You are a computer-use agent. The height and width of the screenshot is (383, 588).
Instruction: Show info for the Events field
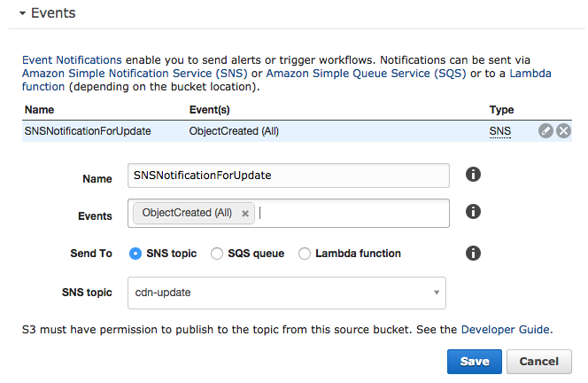pyautogui.click(x=473, y=212)
